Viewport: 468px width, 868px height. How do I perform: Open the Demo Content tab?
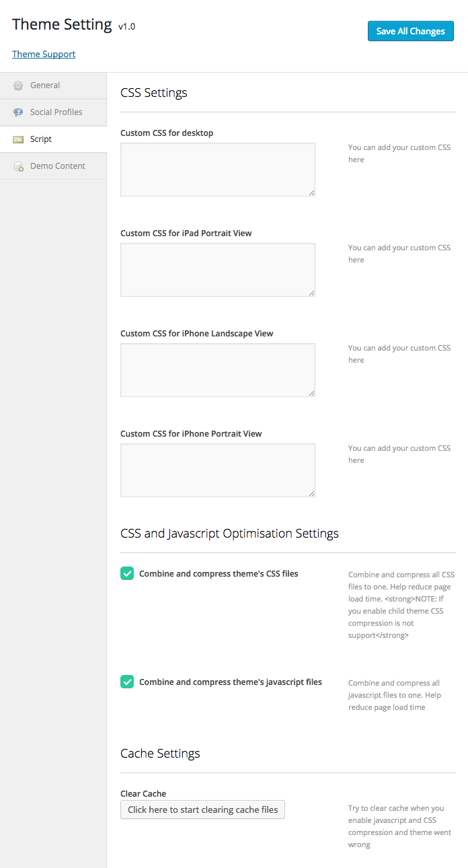click(x=57, y=166)
